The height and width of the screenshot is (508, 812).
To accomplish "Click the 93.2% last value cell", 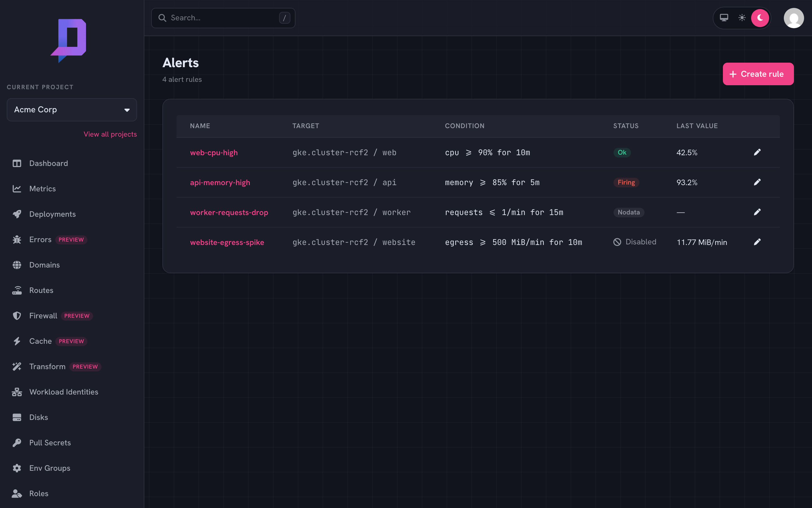I will click(687, 182).
